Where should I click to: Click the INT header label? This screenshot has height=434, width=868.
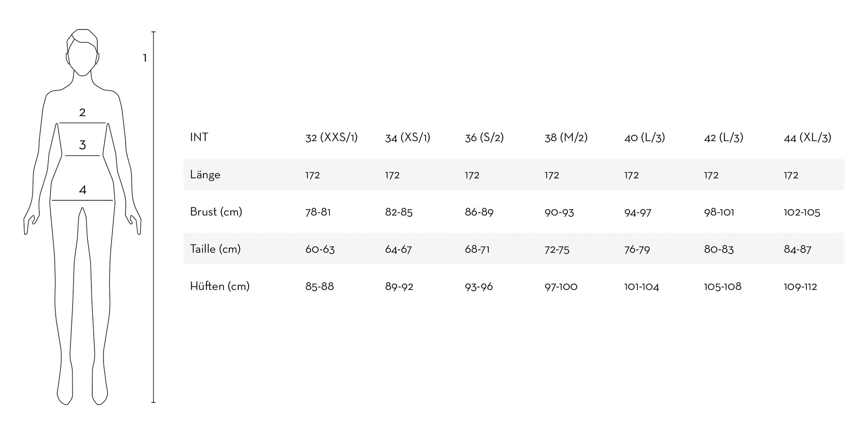click(x=199, y=137)
